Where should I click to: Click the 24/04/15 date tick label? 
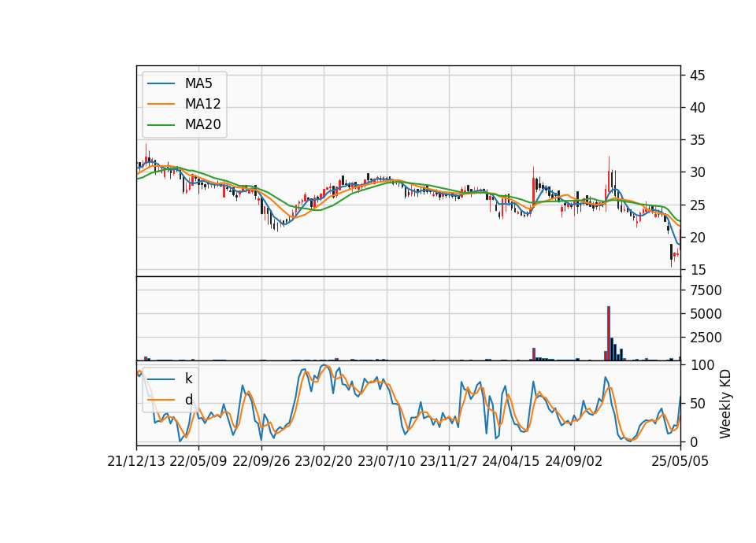click(x=511, y=461)
